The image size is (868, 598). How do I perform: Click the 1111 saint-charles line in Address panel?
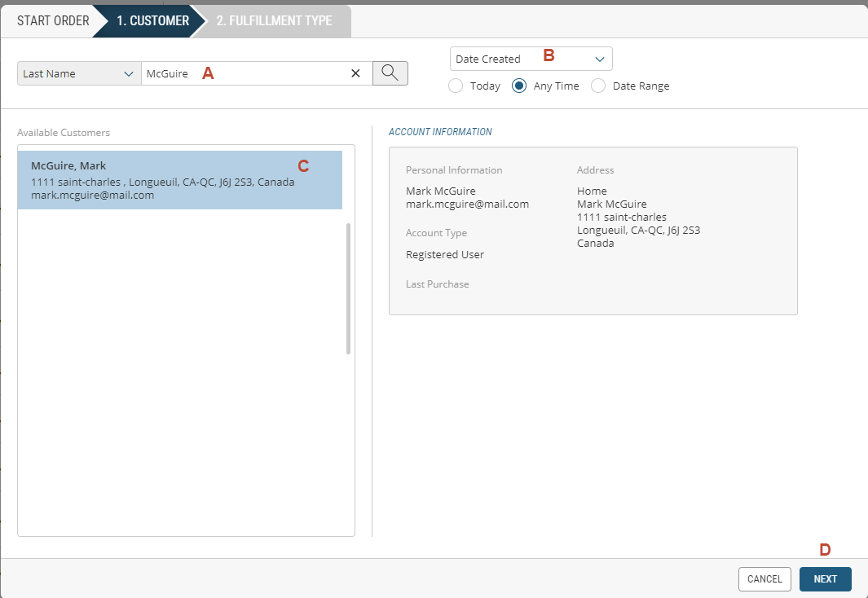click(622, 217)
